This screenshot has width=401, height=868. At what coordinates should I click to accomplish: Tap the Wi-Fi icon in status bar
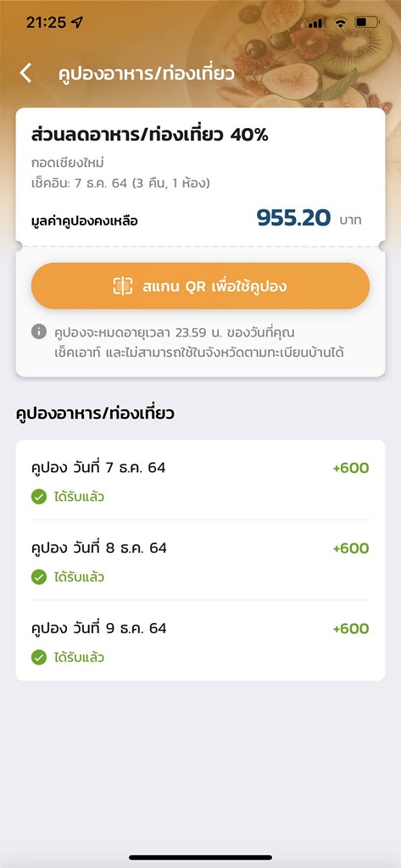coord(341,23)
